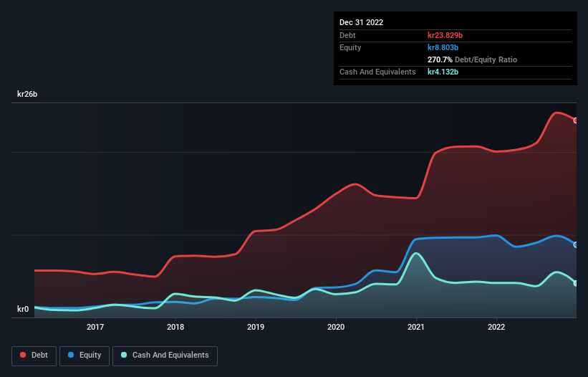This screenshot has width=588, height=377.
Task: Click the 2017 x-axis label
Action: pyautogui.click(x=95, y=327)
